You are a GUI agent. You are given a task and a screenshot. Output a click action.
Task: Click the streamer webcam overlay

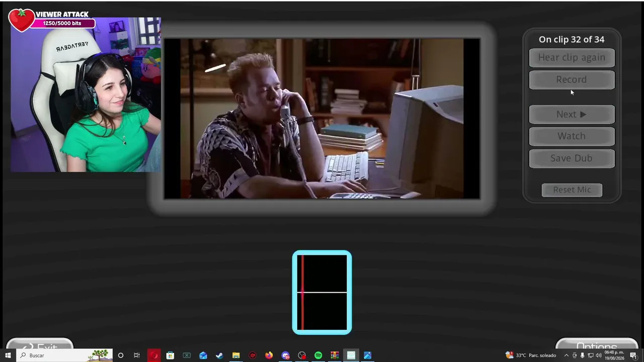coord(86,95)
